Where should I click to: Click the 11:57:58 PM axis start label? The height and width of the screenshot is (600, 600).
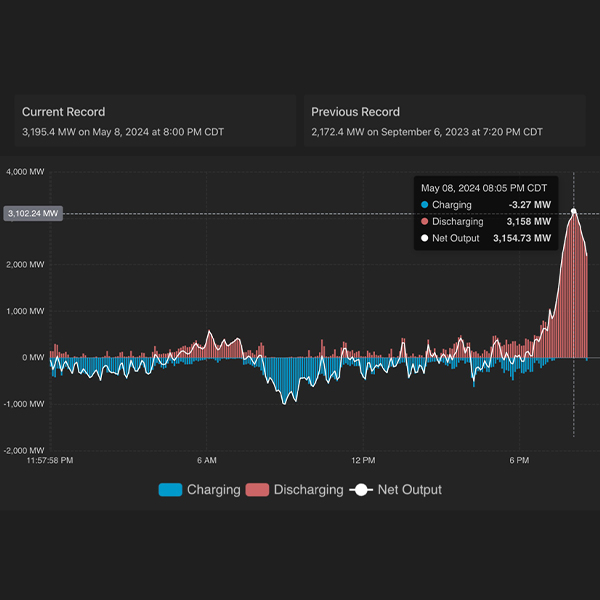tap(50, 460)
